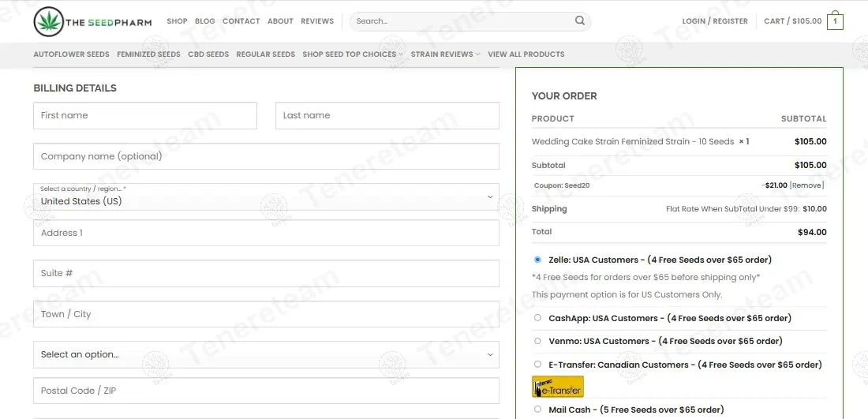Open the About page

pyautogui.click(x=280, y=21)
